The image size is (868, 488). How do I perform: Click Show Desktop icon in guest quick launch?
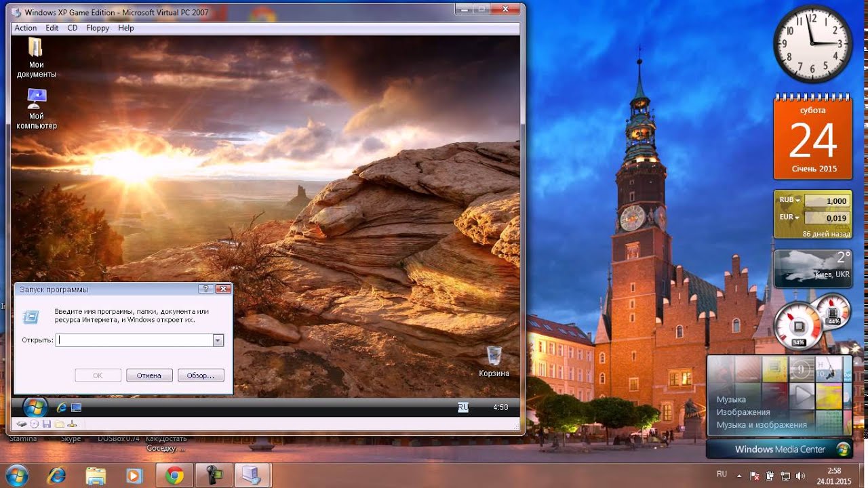click(76, 407)
